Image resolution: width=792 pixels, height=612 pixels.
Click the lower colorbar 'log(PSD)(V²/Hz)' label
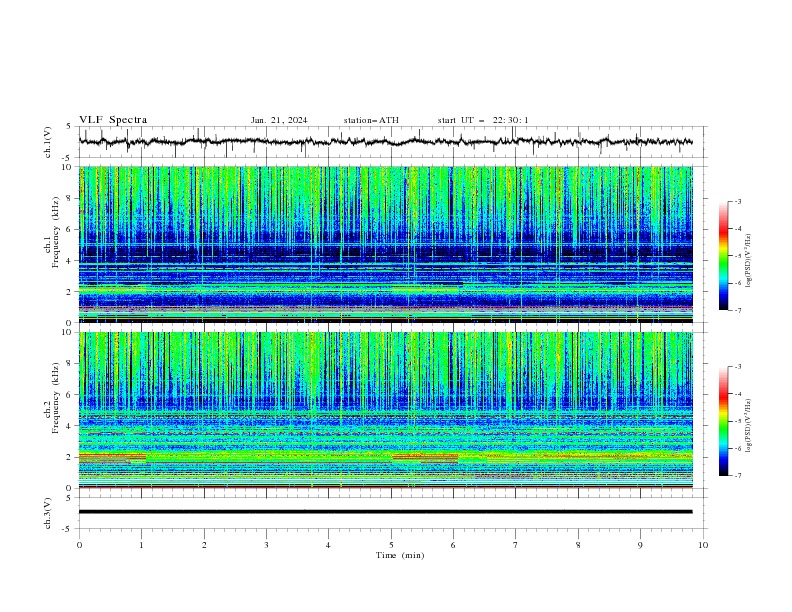pyautogui.click(x=749, y=425)
